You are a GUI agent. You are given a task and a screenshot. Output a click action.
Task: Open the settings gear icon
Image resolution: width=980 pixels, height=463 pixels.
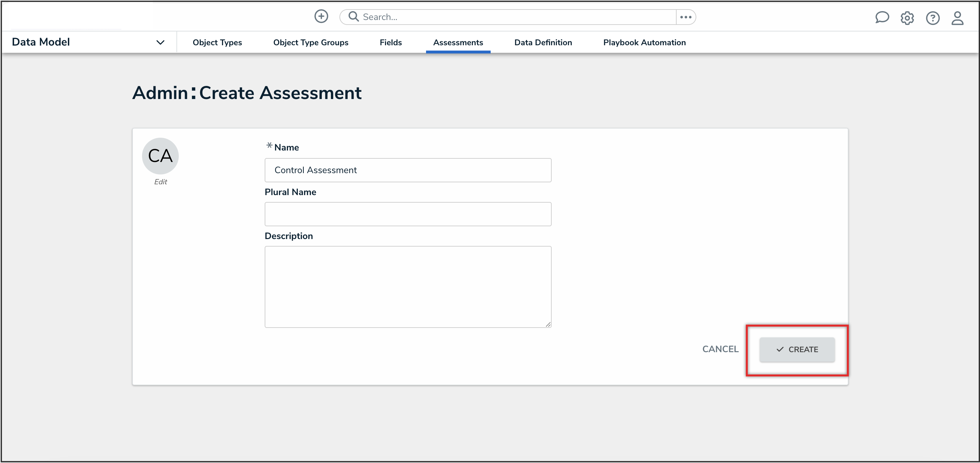coord(907,18)
